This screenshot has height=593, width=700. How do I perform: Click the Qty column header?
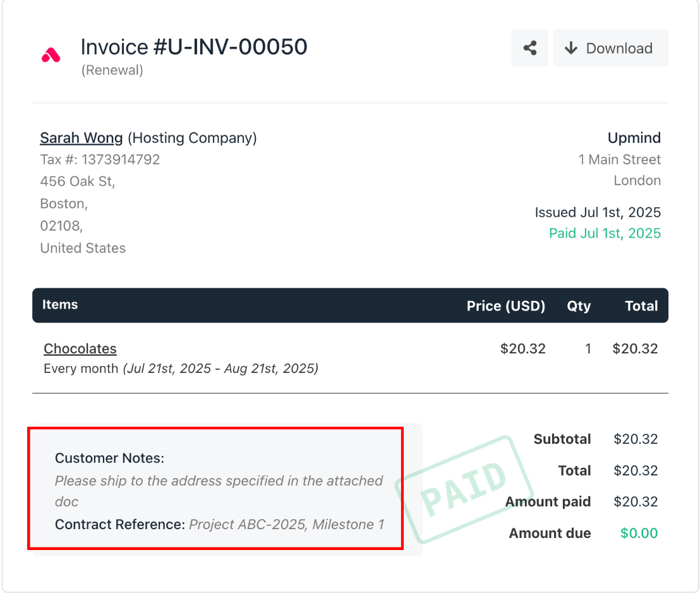(x=579, y=306)
